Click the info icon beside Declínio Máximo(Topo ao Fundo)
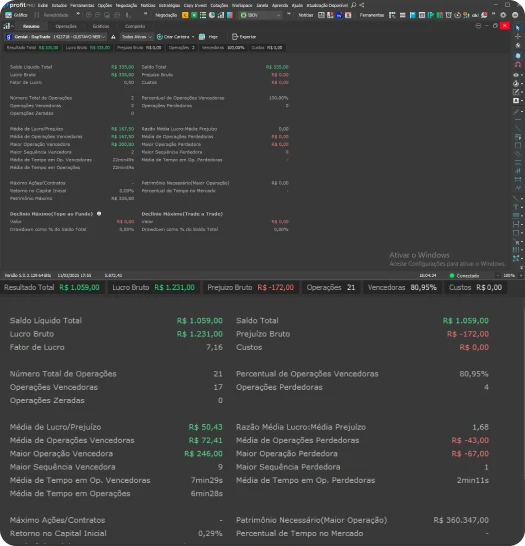Viewport: 525px width, 546px height. coord(99,214)
